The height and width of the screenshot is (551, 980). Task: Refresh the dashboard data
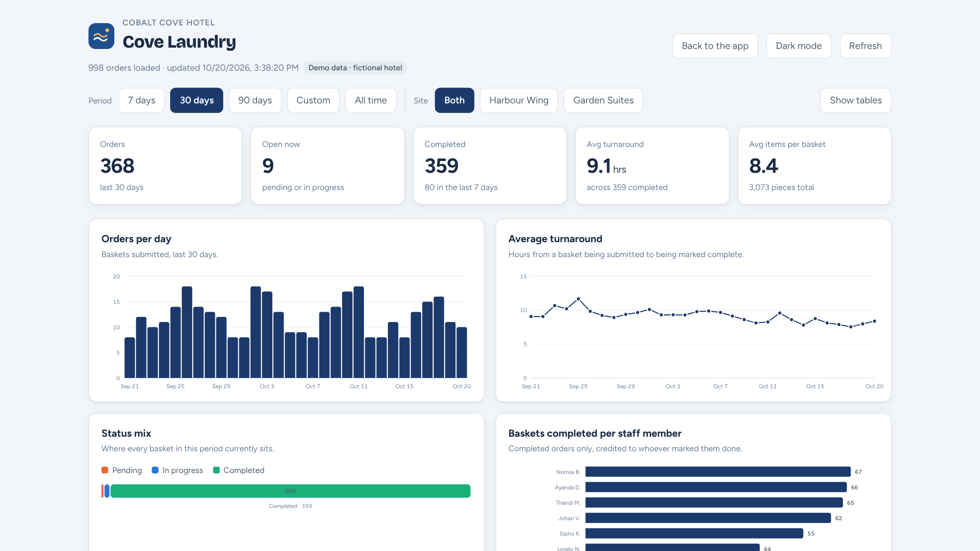coord(865,46)
